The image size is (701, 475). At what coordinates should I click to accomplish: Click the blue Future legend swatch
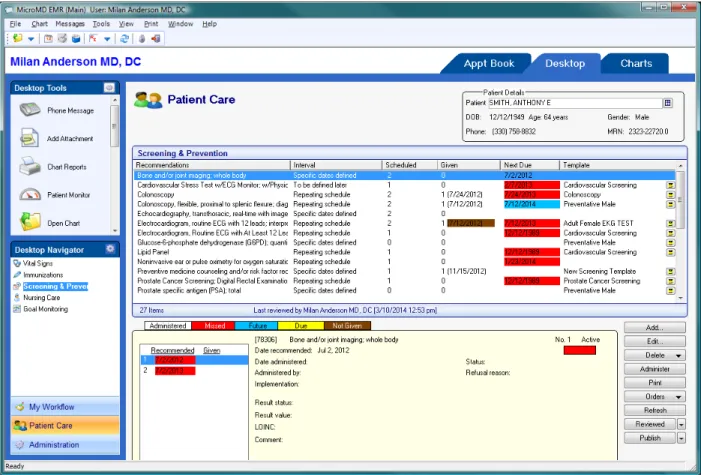[x=257, y=326]
